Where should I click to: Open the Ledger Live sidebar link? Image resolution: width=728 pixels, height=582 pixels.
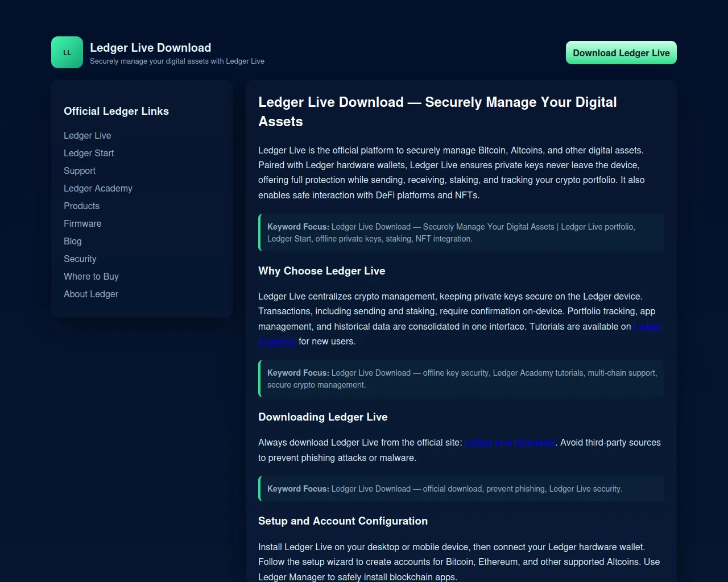pos(88,135)
